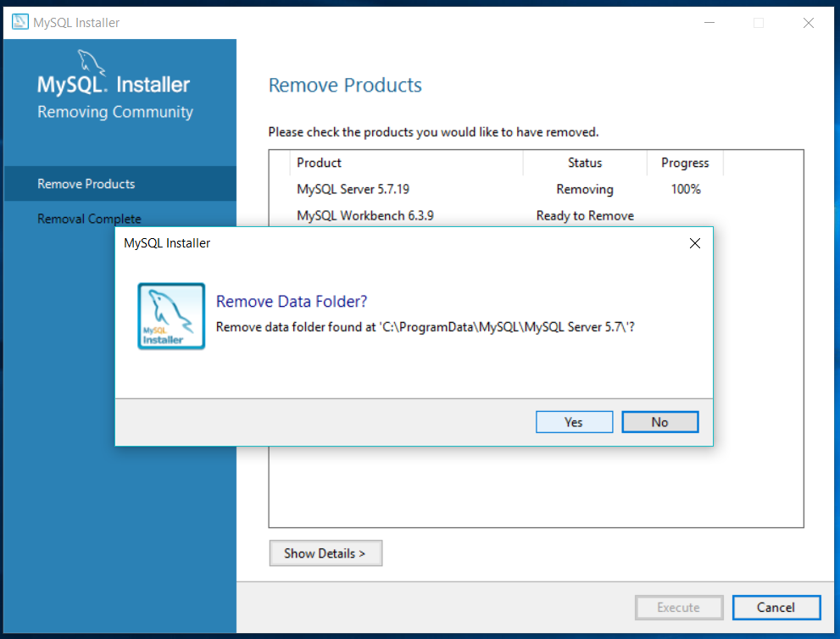Click the Remove Data Folder? heading
Image resolution: width=840 pixels, height=639 pixels.
click(x=292, y=302)
